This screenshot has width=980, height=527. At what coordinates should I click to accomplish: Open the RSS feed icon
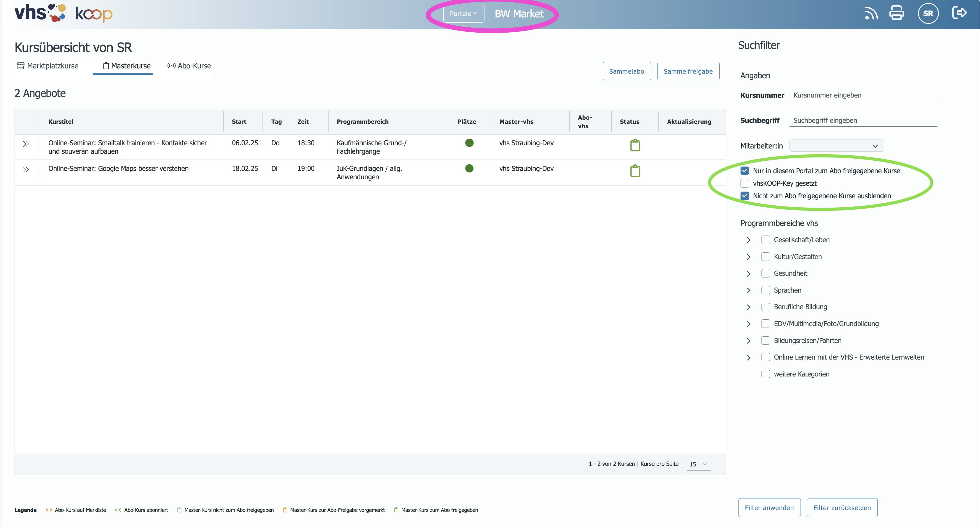(871, 13)
